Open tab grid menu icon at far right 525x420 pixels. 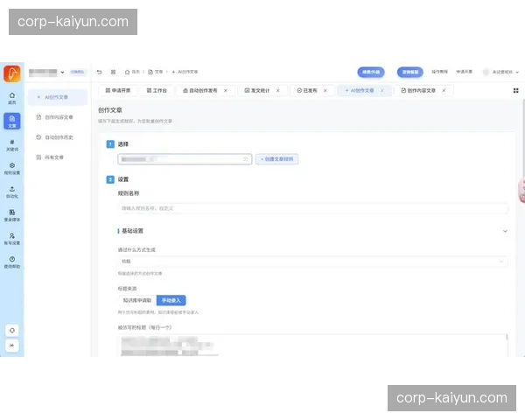point(515,90)
